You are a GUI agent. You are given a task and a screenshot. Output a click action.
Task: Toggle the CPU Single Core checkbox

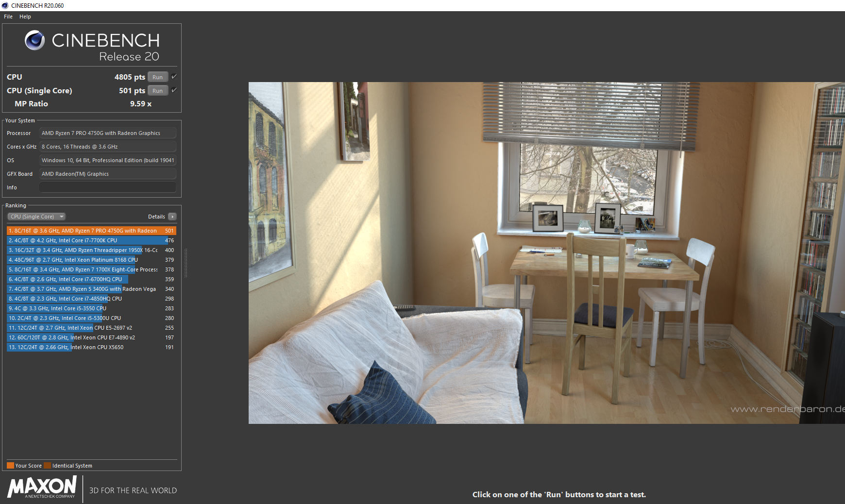pyautogui.click(x=174, y=90)
